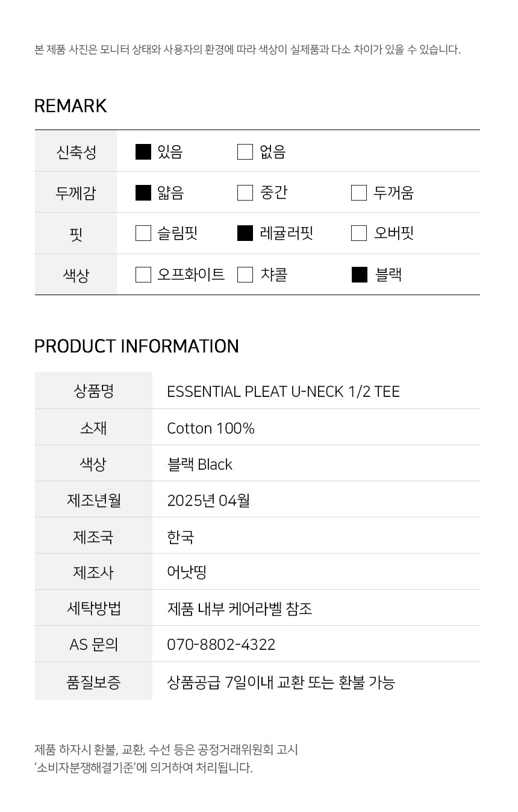518x812 pixels.
Task: Select the 중간 thickness checkbox
Action: point(245,193)
